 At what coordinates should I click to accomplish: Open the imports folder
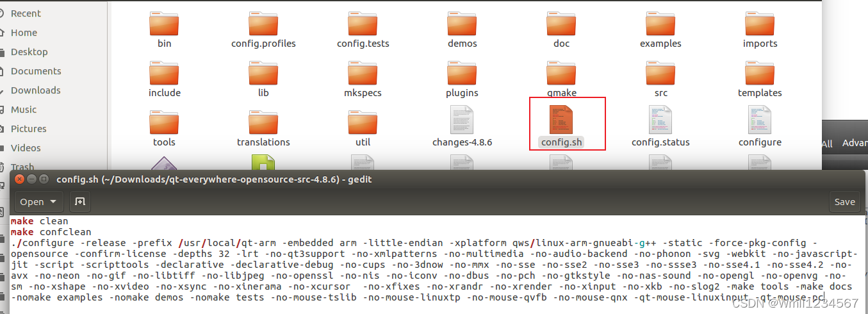pos(760,29)
